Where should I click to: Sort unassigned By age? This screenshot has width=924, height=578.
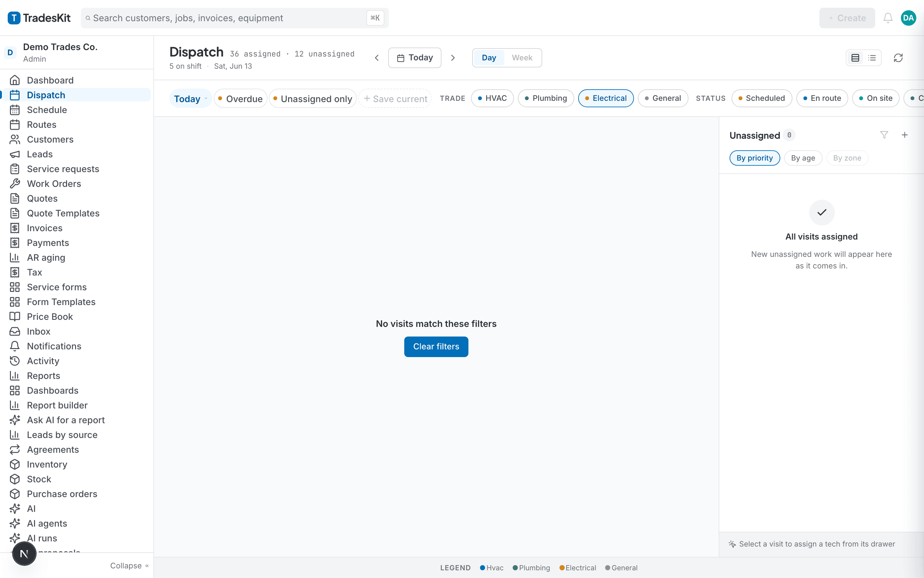click(x=803, y=158)
